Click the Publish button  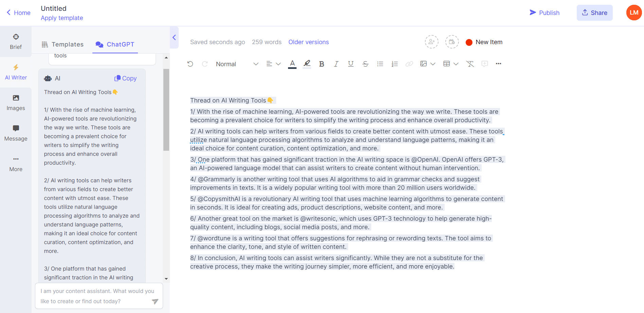(544, 13)
